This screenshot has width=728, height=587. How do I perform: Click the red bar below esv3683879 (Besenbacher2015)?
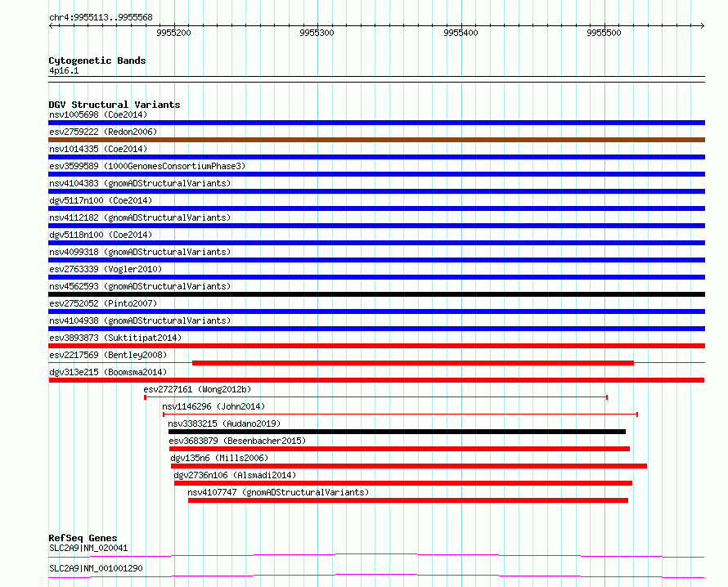click(399, 449)
